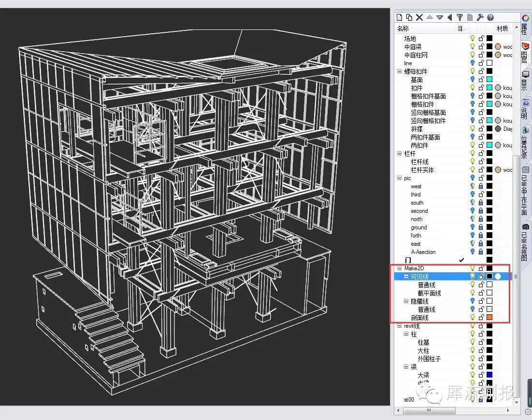Click the orange color swatch of 剖面线
Viewport: 532px width, 420px height.
[x=489, y=317]
